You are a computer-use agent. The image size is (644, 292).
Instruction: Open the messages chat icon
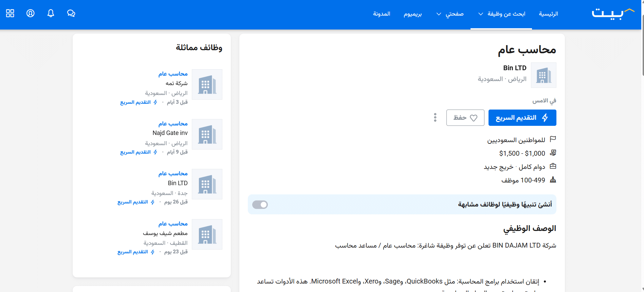[x=71, y=13]
